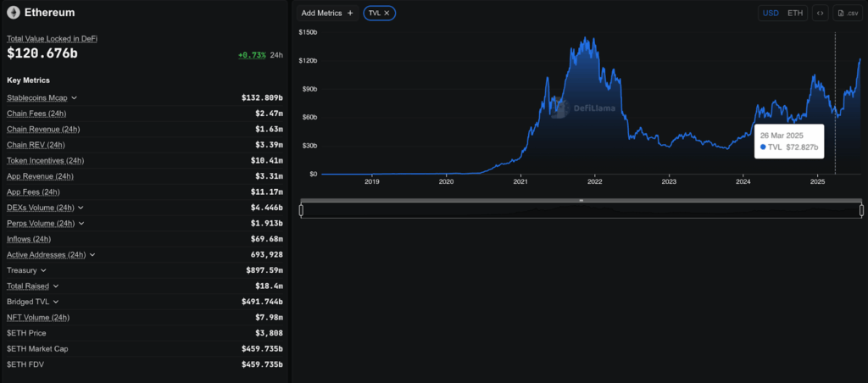The height and width of the screenshot is (383, 868).
Task: Expand the DEXs Volume (24h) chevron
Action: pyautogui.click(x=81, y=208)
